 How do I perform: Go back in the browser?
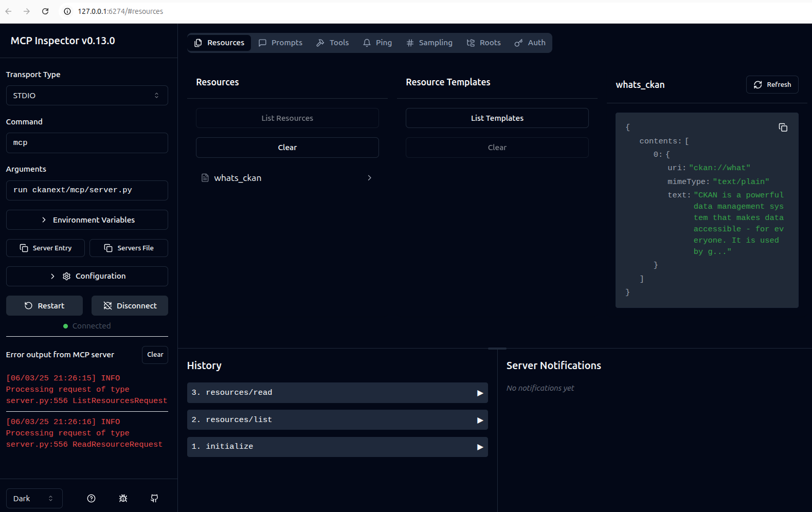(x=9, y=11)
